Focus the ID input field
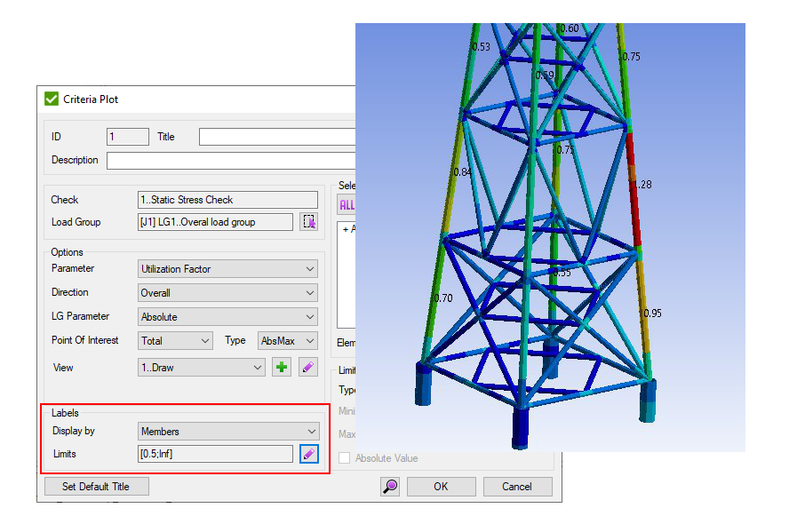This screenshot has width=789, height=532. pyautogui.click(x=127, y=136)
